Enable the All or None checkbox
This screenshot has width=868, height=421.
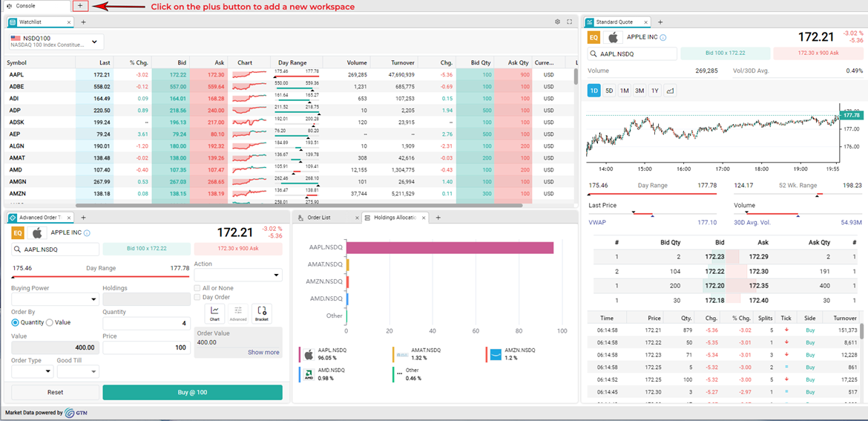(197, 288)
